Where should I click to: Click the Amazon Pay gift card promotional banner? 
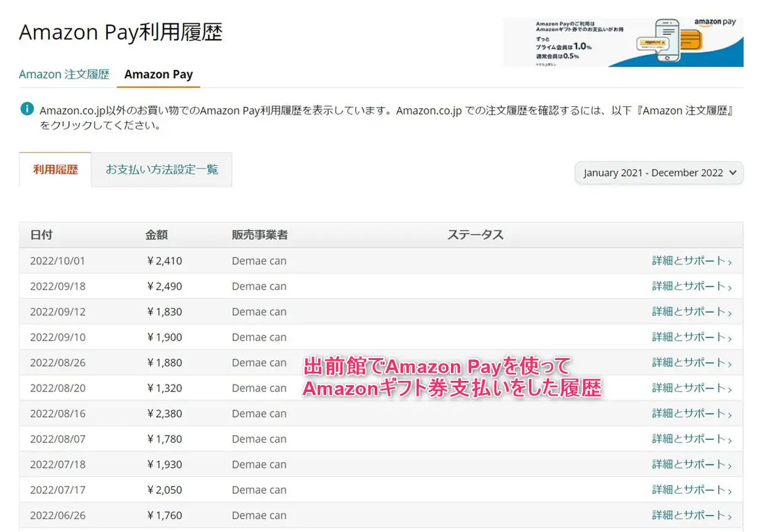pyautogui.click(x=623, y=42)
